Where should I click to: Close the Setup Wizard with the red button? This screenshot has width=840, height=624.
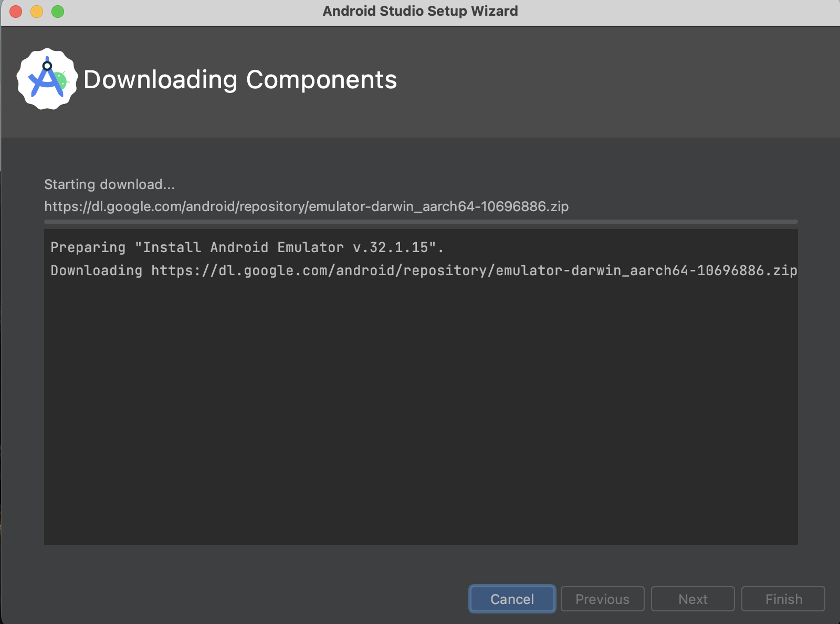point(16,11)
